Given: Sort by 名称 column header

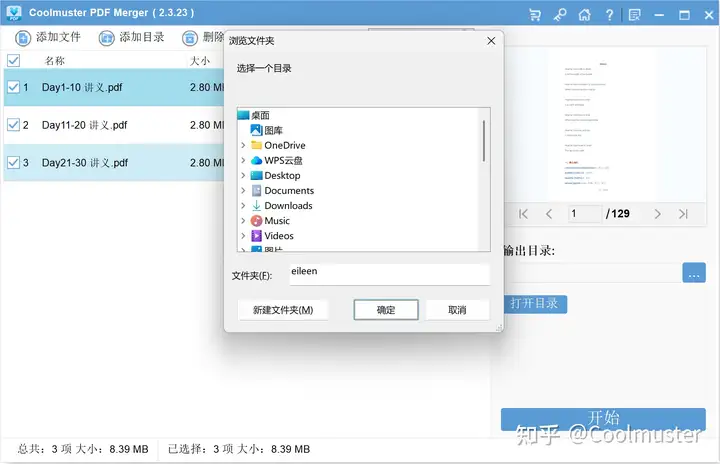Looking at the screenshot, I should pos(55,61).
